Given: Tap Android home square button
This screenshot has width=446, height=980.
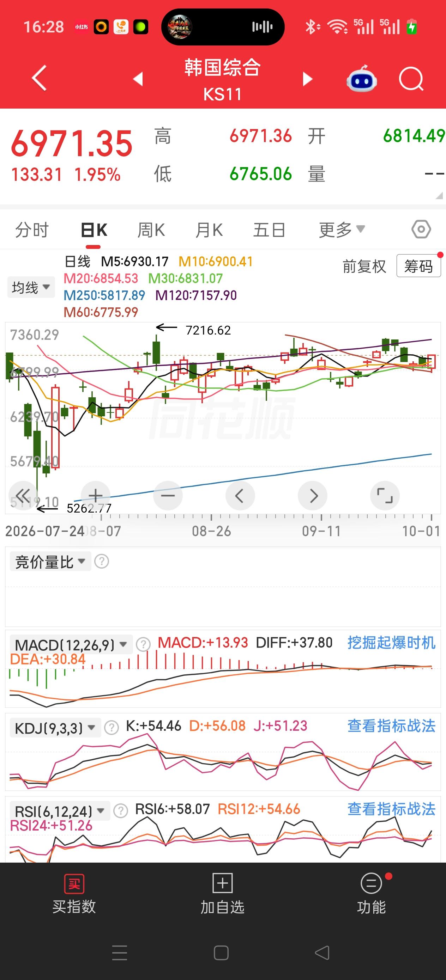Looking at the screenshot, I should [x=221, y=953].
